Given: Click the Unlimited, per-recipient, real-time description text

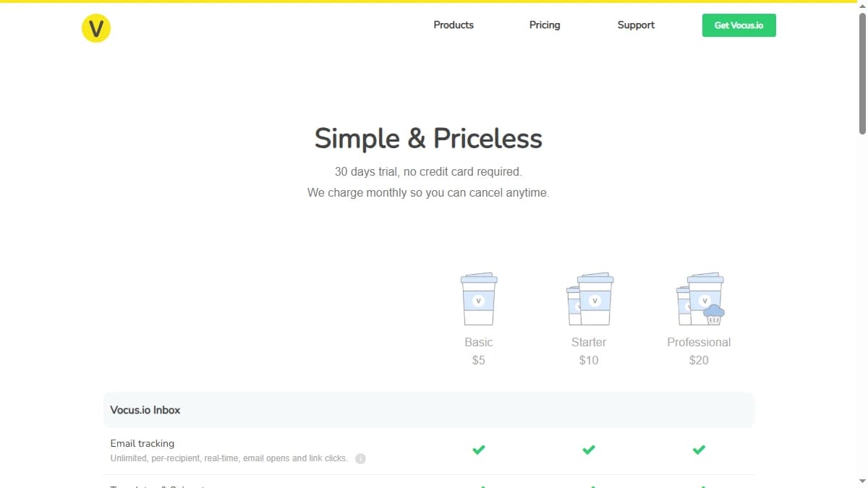Looking at the screenshot, I should click(229, 458).
